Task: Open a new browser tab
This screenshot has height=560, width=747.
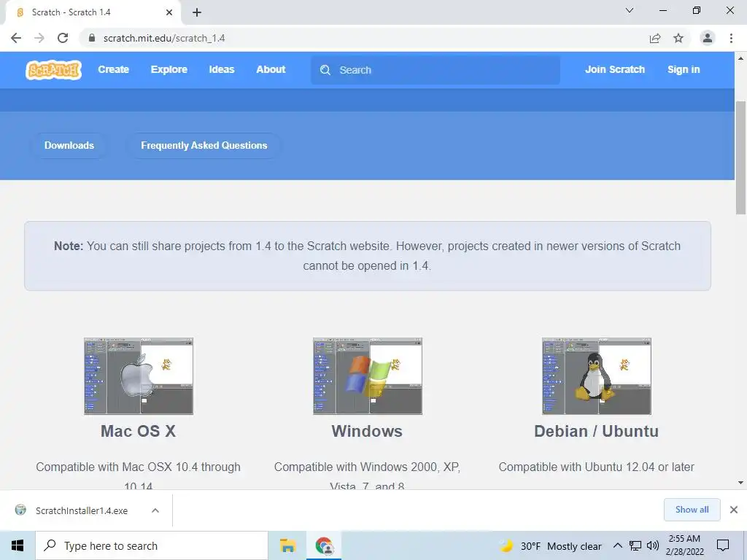Action: point(197,12)
